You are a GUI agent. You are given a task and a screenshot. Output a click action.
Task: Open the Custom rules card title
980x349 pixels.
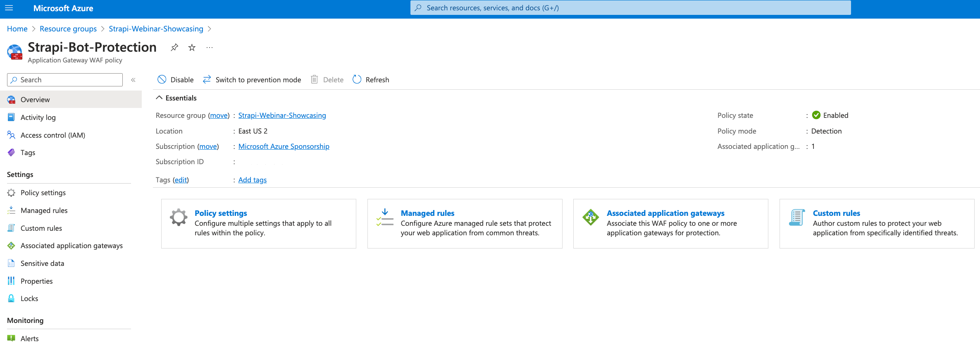[x=836, y=213]
